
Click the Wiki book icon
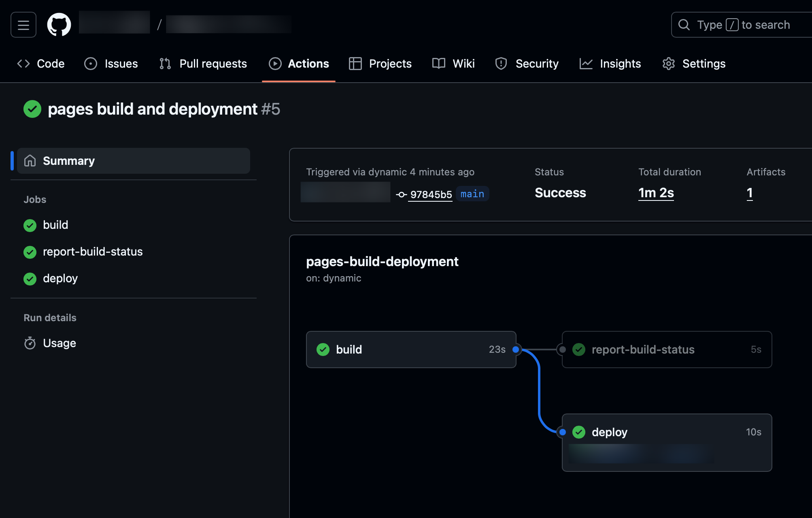point(439,64)
